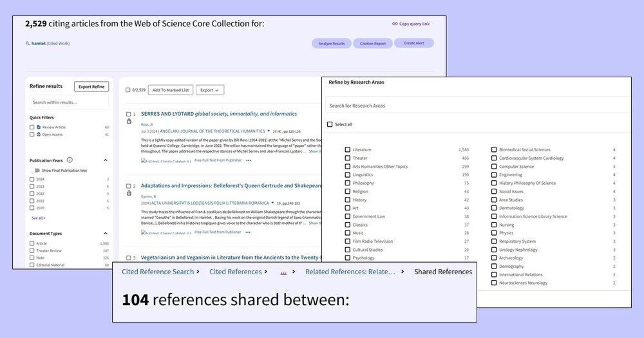Click the Search for Research Areas field
The height and width of the screenshot is (338, 644).
point(478,106)
